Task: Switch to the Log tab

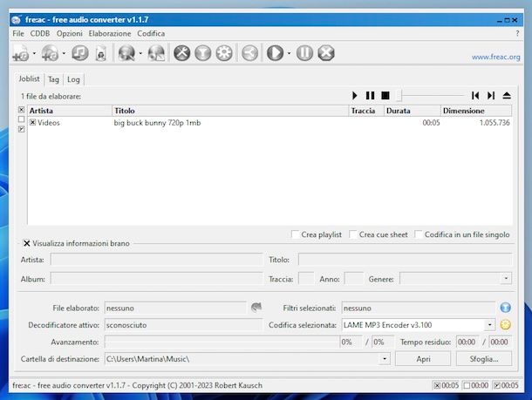Action: pyautogui.click(x=73, y=79)
